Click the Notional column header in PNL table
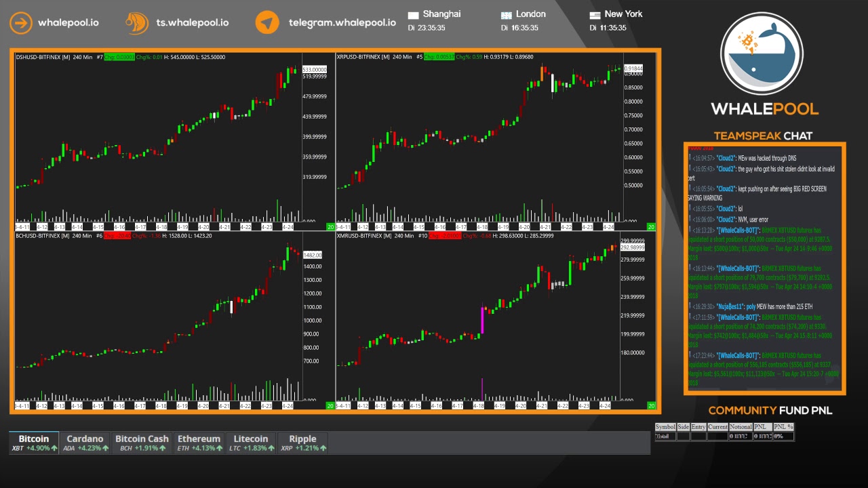 pos(741,427)
